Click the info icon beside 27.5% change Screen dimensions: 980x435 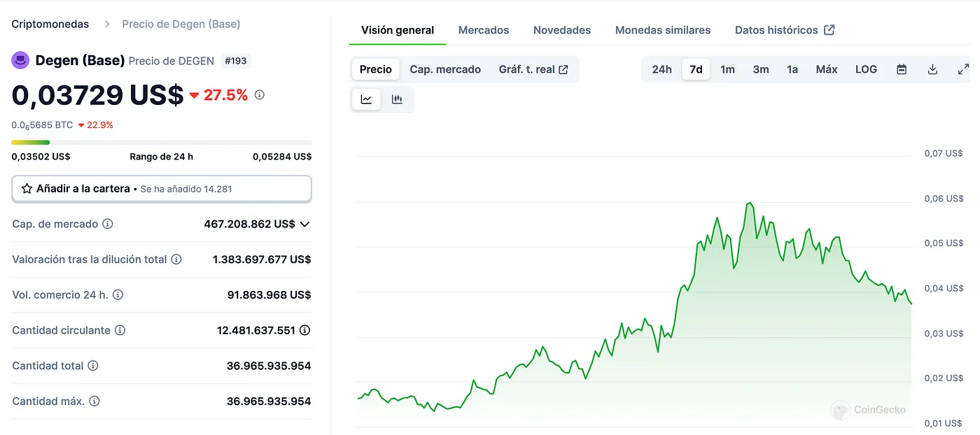260,94
